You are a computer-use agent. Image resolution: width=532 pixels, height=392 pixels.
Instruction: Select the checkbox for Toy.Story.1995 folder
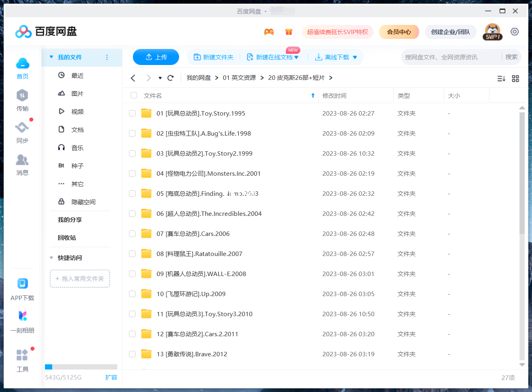(132, 113)
